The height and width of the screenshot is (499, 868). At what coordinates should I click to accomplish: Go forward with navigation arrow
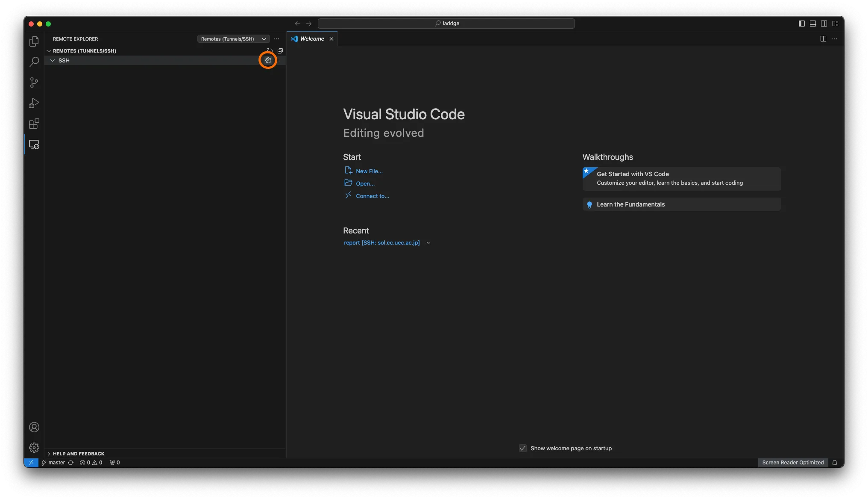click(x=309, y=24)
